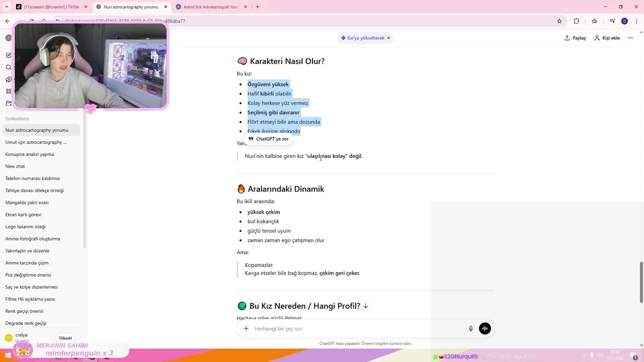Click Aralarındaki Dinamik heading
644x362 pixels.
click(286, 189)
